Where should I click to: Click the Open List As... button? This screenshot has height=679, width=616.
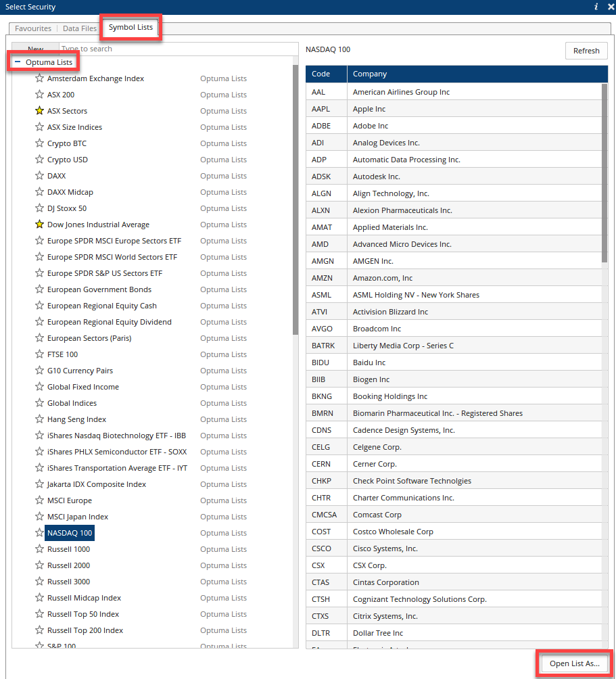click(x=575, y=663)
